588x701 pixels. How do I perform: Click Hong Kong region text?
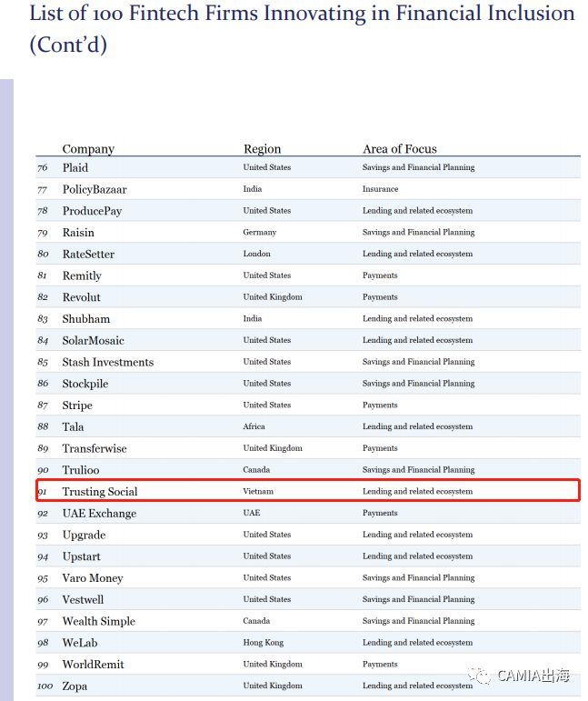pyautogui.click(x=264, y=643)
